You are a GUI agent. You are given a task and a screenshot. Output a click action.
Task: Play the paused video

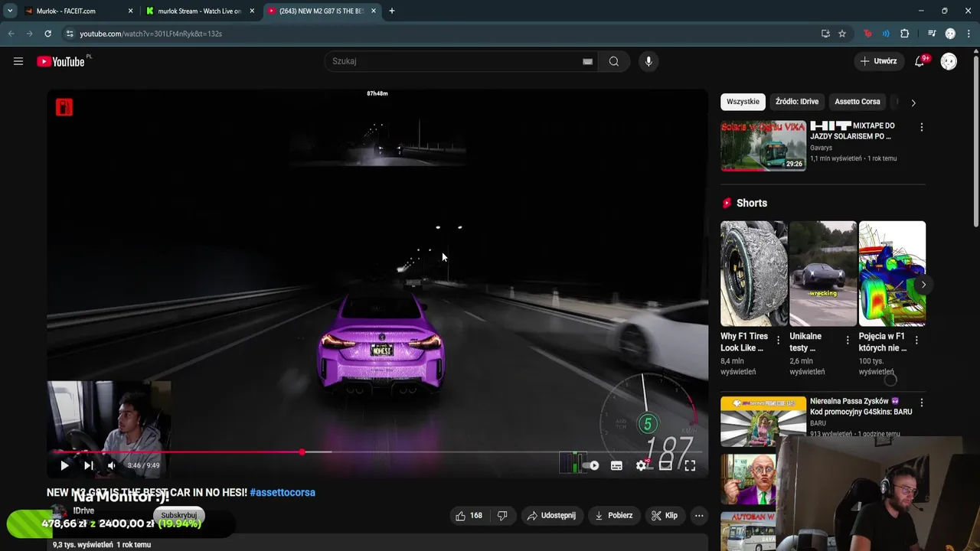pos(64,465)
